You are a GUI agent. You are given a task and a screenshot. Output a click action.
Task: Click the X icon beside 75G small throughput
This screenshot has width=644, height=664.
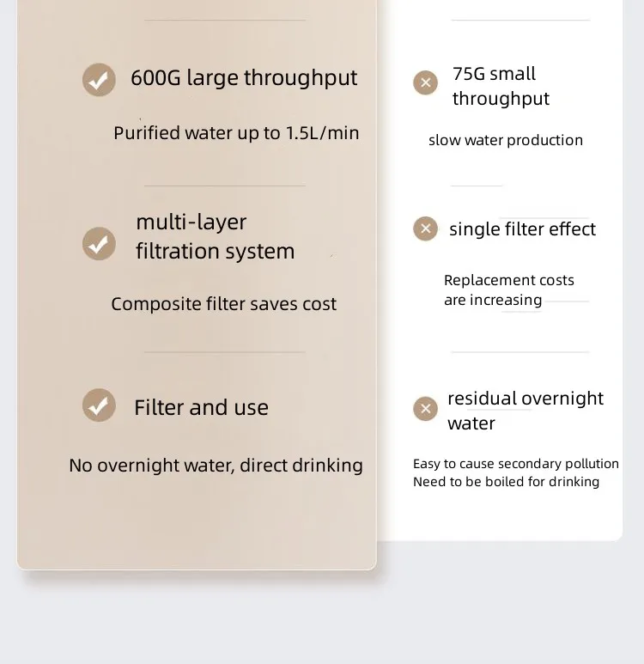(425, 82)
